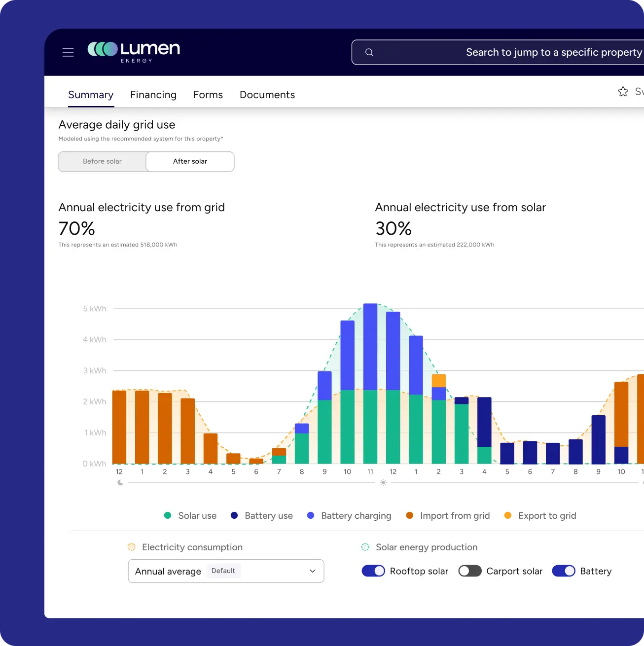
Task: Turn off the Battery toggle
Action: (564, 571)
